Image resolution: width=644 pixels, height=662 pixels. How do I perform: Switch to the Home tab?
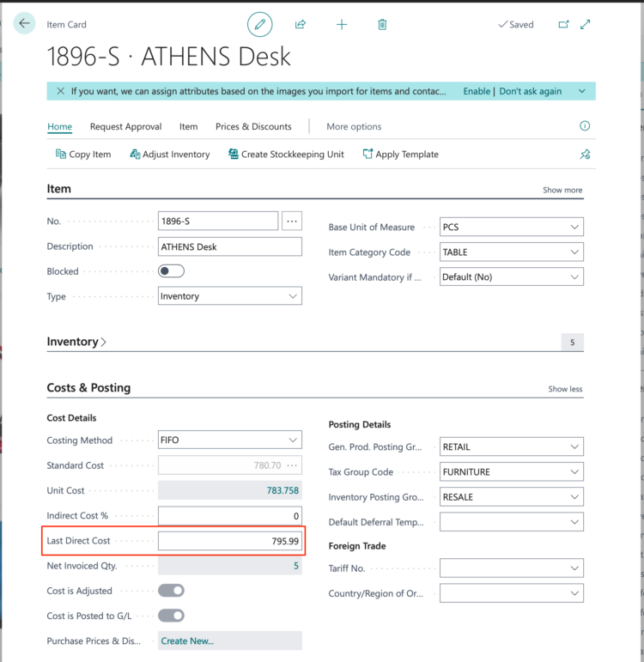59,126
